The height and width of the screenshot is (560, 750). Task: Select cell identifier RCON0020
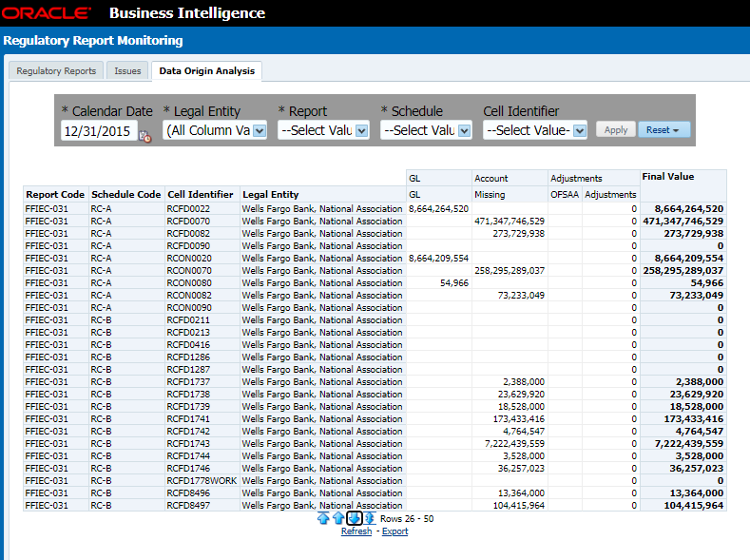pyautogui.click(x=189, y=259)
